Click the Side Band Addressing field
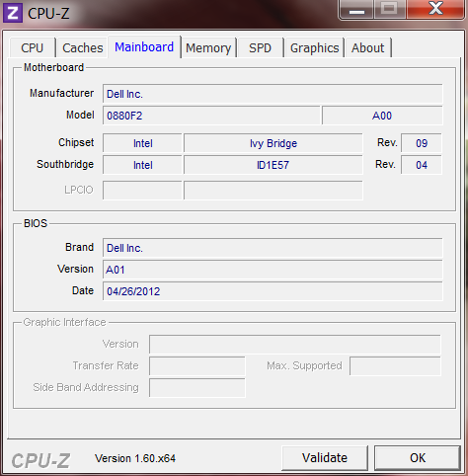Viewport: 468px width, 476px height. coord(197,388)
